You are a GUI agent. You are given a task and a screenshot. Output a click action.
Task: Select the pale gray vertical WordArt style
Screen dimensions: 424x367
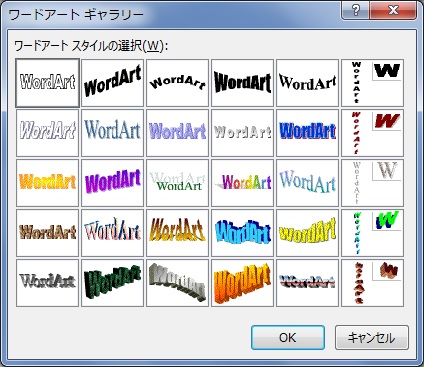click(372, 183)
